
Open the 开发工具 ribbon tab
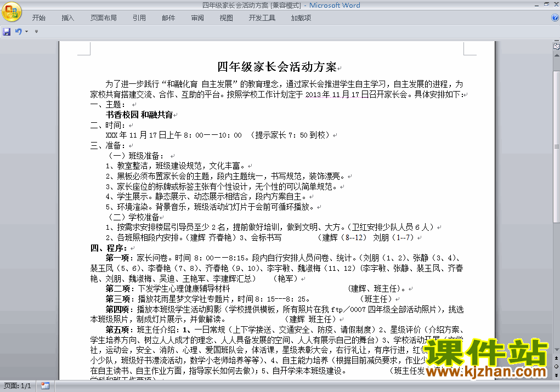262,18
